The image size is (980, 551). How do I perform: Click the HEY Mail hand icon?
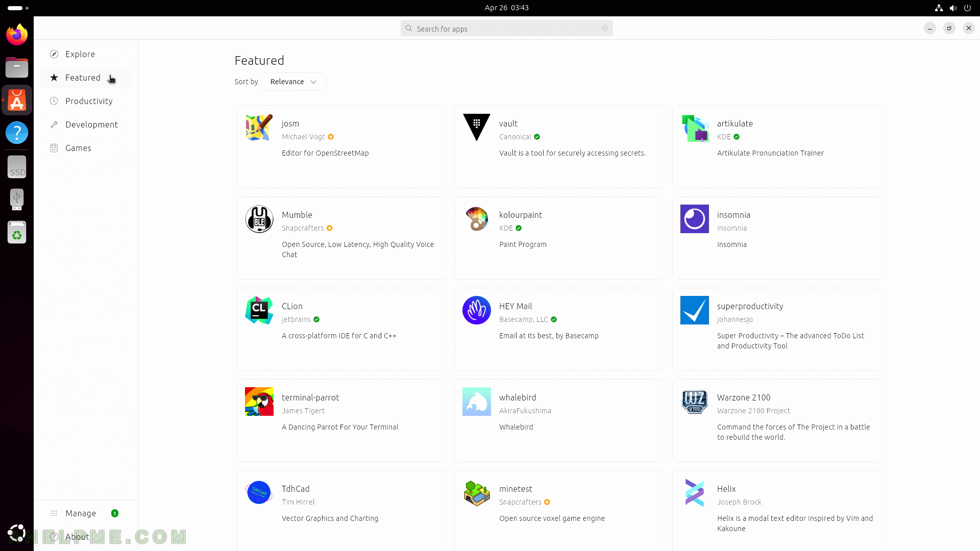tap(477, 310)
